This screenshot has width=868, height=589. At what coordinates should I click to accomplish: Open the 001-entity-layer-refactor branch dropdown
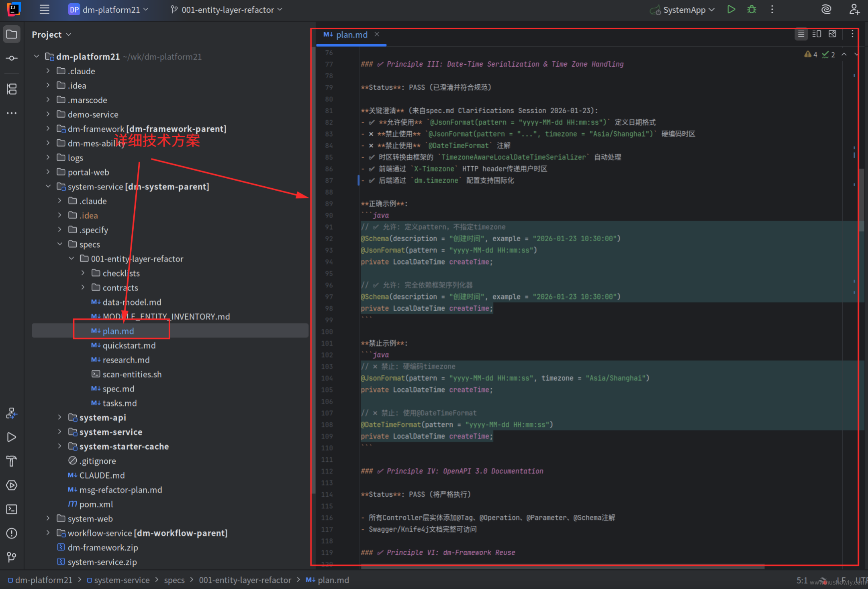pyautogui.click(x=227, y=10)
